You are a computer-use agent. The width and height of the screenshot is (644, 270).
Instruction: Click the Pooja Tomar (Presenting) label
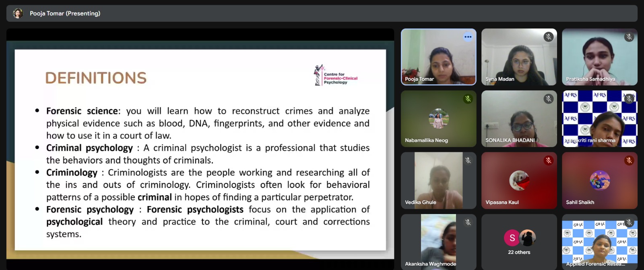[x=65, y=13]
